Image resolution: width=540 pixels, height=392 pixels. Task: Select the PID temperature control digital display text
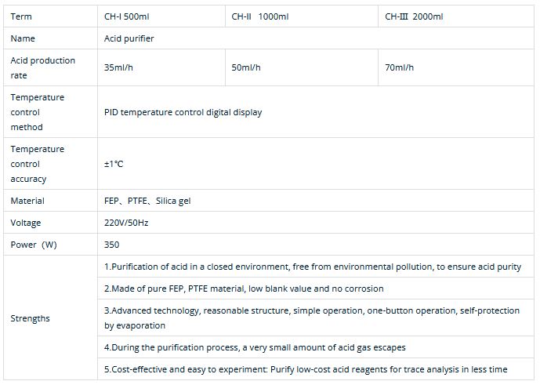[183, 112]
